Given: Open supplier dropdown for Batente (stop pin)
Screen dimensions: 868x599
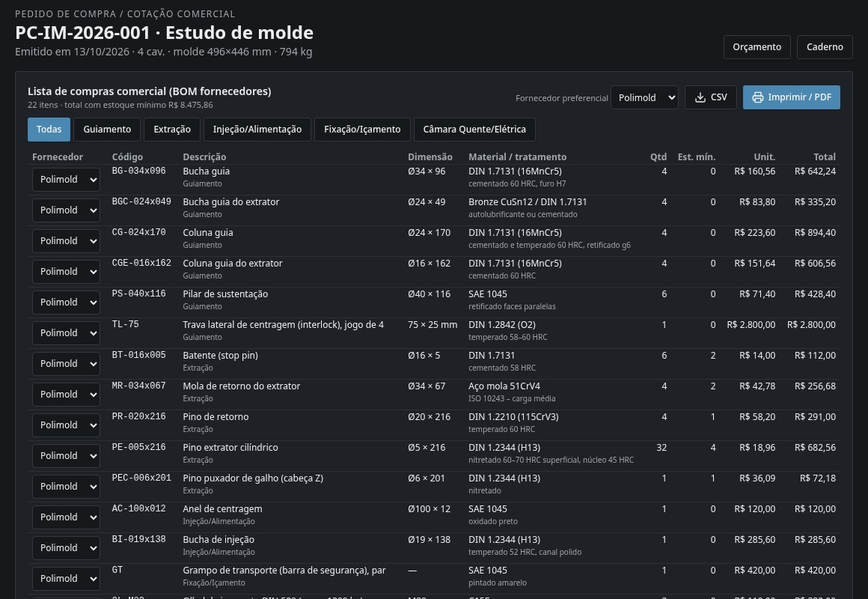Looking at the screenshot, I should tap(66, 363).
